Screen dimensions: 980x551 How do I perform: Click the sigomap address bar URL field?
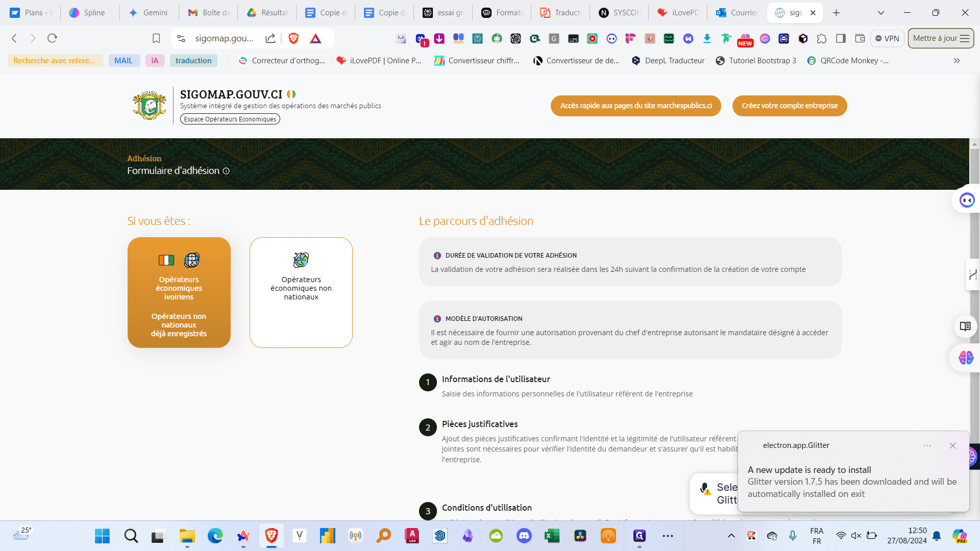pyautogui.click(x=224, y=38)
